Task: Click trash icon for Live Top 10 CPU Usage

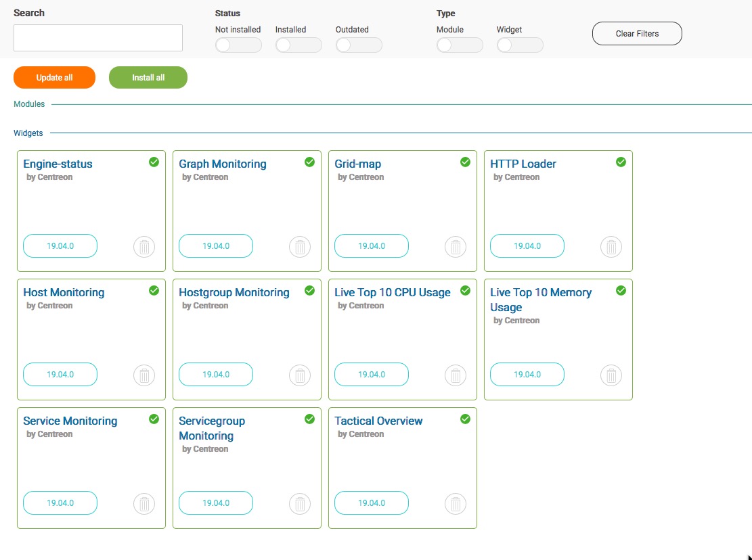Action: click(456, 375)
